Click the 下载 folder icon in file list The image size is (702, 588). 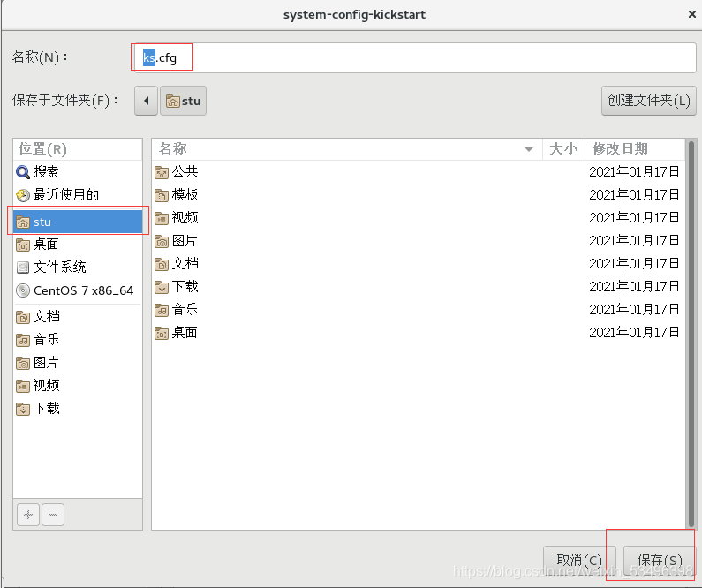162,287
